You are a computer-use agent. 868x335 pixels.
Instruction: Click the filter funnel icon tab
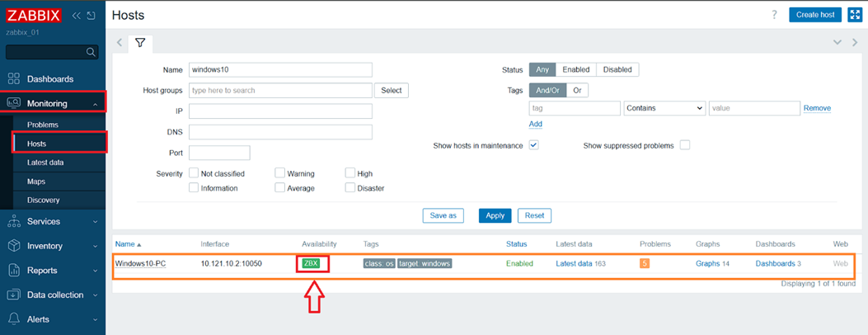[140, 43]
